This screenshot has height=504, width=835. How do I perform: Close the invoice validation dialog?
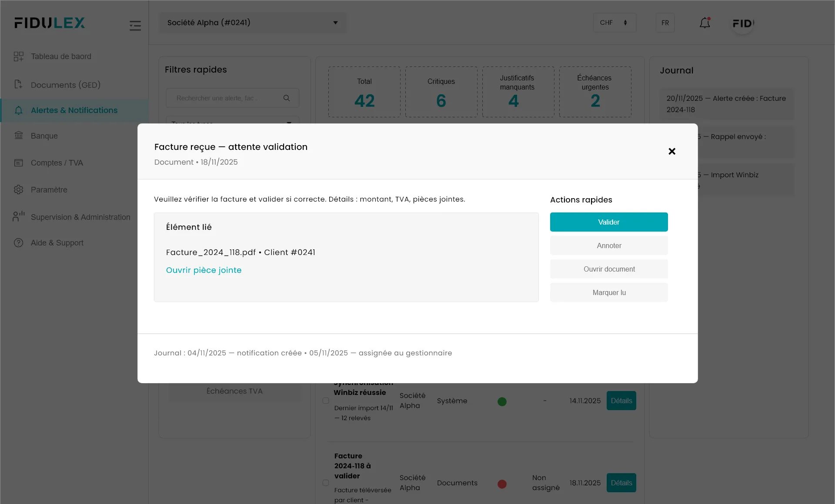[672, 151]
